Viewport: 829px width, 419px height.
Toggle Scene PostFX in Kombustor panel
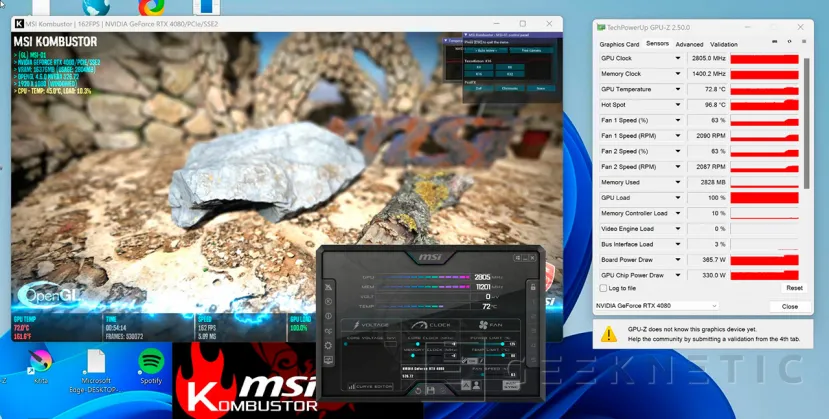point(541,88)
